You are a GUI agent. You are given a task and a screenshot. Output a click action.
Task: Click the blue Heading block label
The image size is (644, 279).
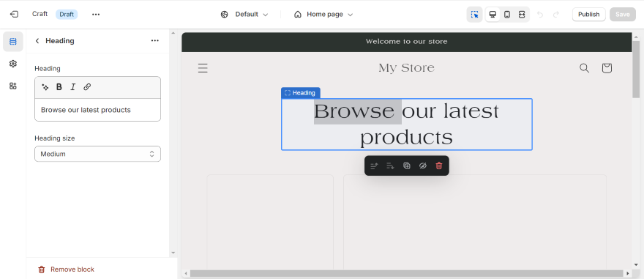[x=301, y=93]
